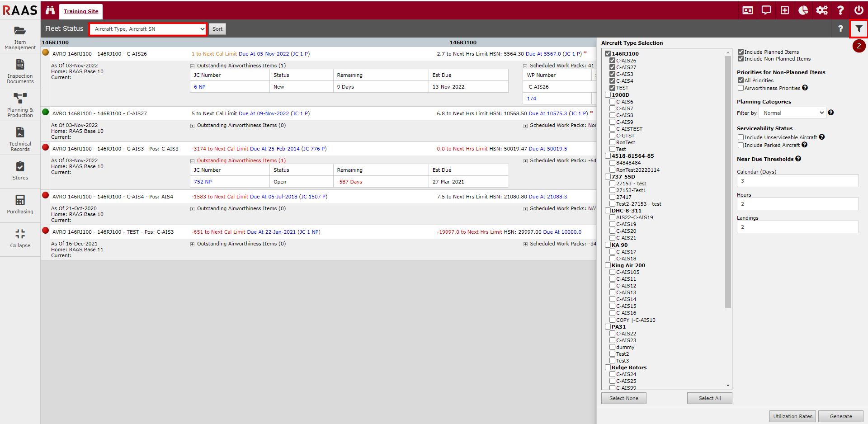Viewport: 868px width, 424px height.
Task: Check the 1900D aircraft type
Action: click(x=608, y=95)
